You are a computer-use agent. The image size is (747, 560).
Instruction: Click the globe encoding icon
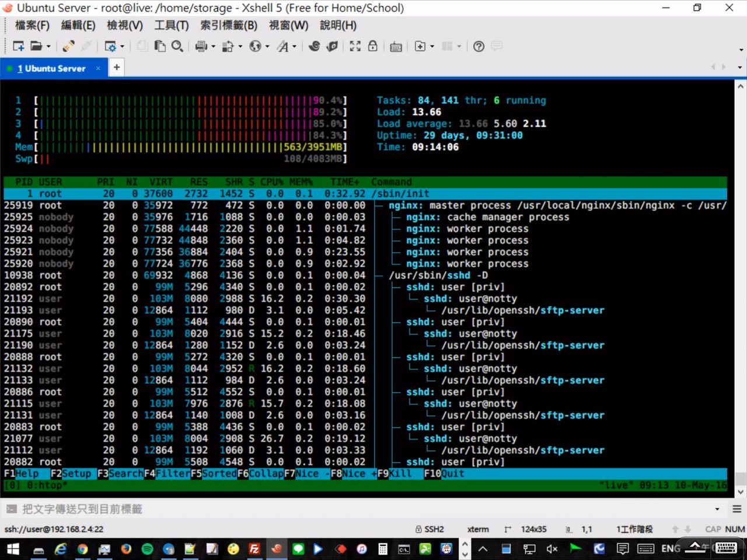click(255, 46)
